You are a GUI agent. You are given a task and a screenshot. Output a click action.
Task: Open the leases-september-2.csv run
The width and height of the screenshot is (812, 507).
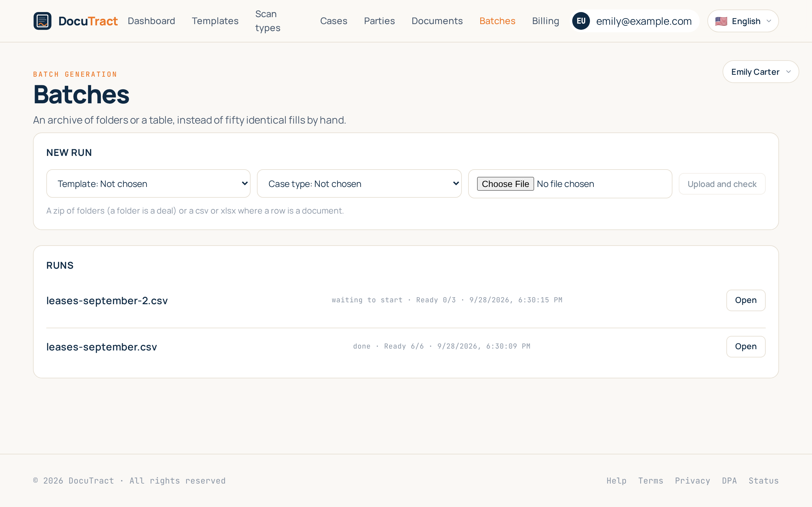tap(746, 300)
